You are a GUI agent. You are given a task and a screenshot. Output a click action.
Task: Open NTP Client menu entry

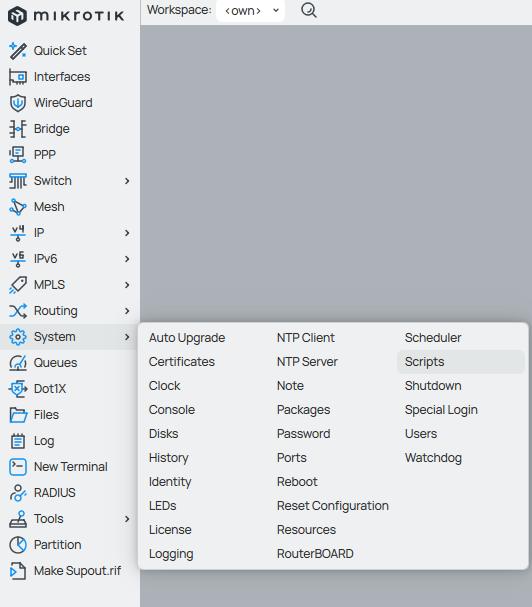[x=305, y=338]
